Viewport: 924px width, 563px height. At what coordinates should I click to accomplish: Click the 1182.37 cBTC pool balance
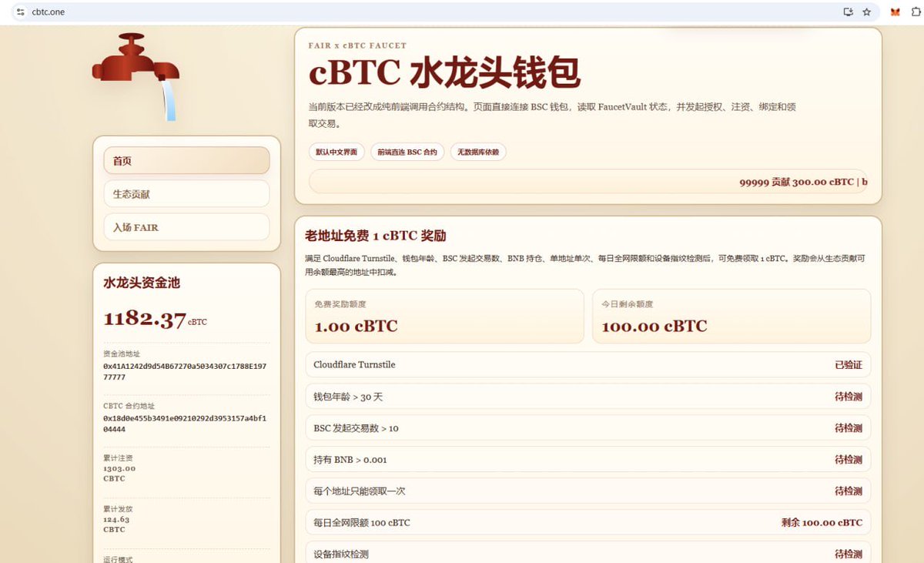coord(155,319)
